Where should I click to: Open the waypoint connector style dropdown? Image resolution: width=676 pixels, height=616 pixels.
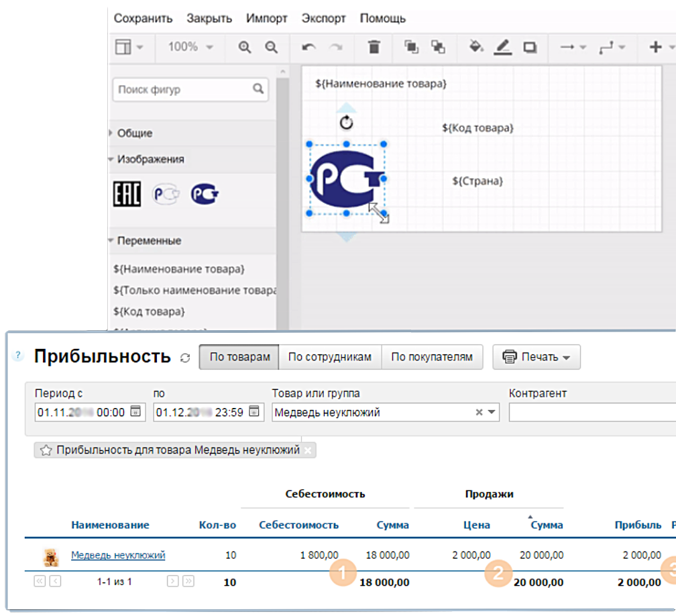point(612,46)
